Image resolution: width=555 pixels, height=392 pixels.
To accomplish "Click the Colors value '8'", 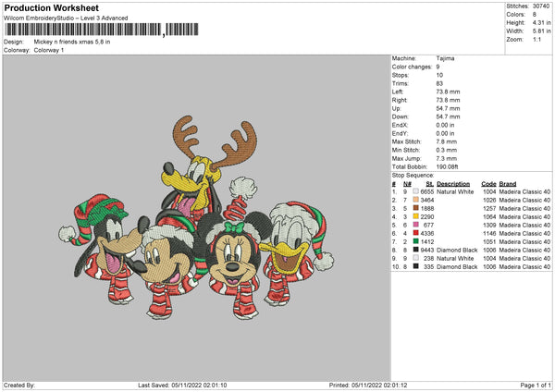I will pyautogui.click(x=535, y=15).
